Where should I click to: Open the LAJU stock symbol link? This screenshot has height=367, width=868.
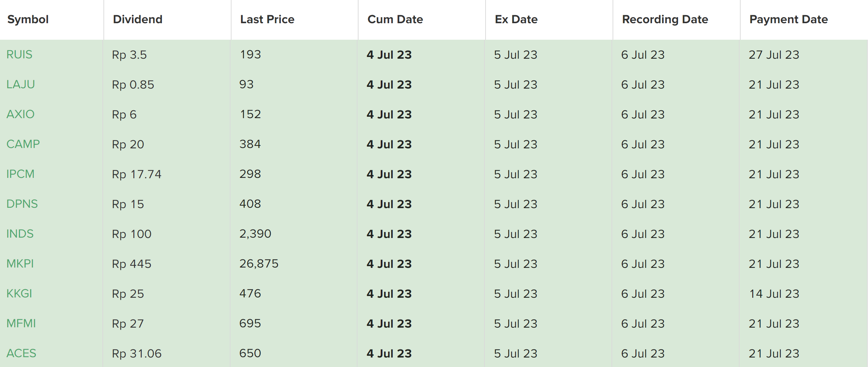pyautogui.click(x=21, y=84)
